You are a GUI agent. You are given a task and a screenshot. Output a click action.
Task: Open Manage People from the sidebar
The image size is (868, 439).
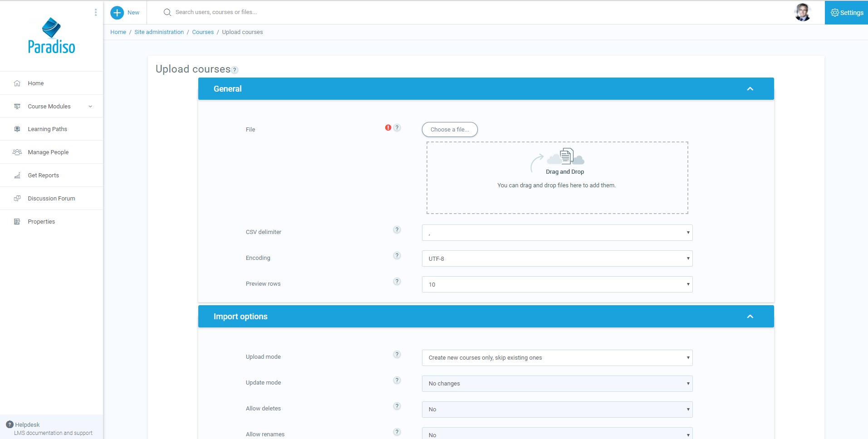48,152
